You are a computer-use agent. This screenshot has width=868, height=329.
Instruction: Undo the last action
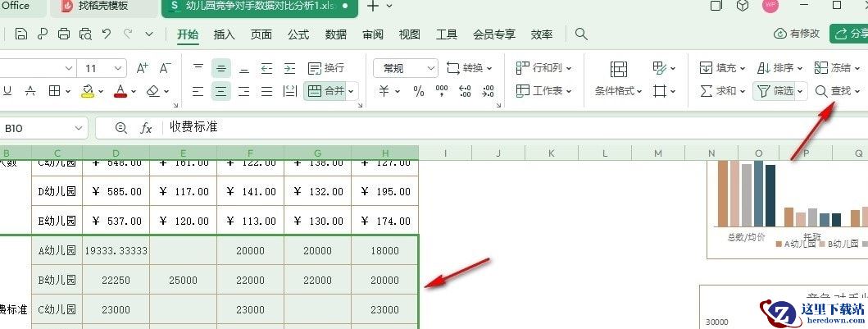tap(107, 34)
